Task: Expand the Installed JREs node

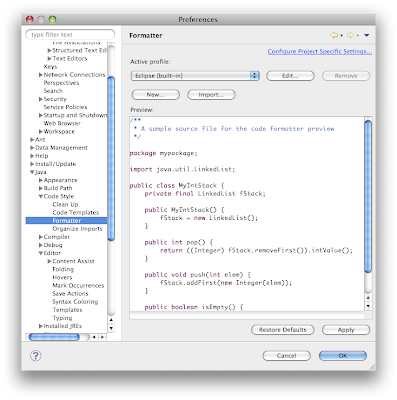Action: 41,326
